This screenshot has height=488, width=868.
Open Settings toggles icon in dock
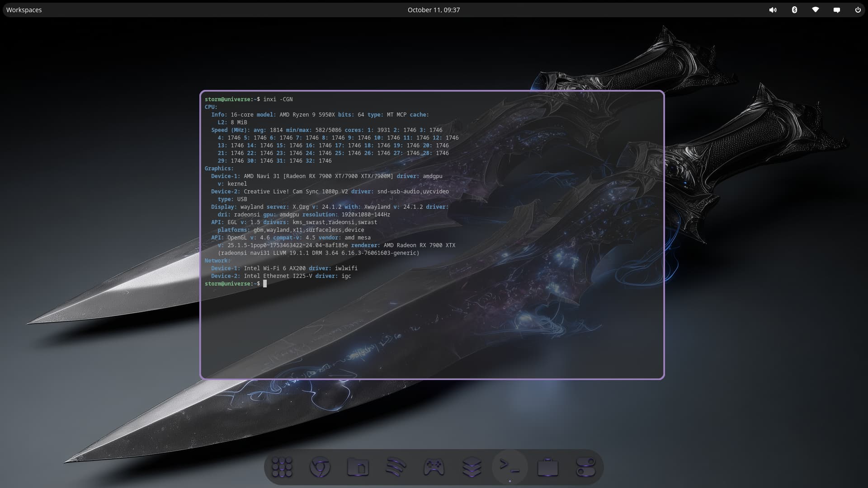(585, 467)
